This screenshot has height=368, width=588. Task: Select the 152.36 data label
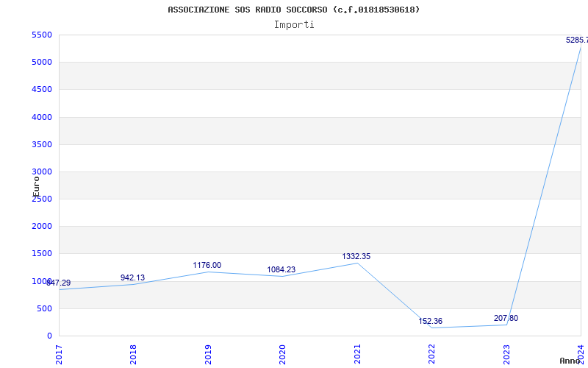(x=431, y=322)
